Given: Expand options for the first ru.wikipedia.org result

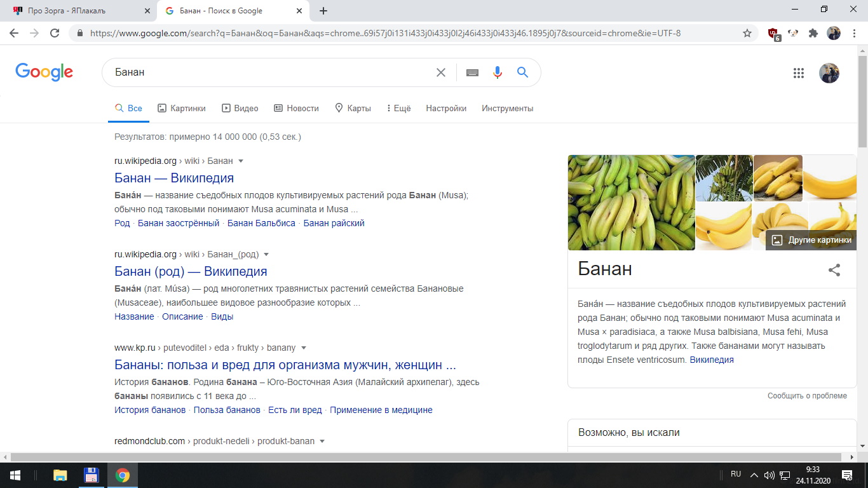Looking at the screenshot, I should click(x=241, y=161).
